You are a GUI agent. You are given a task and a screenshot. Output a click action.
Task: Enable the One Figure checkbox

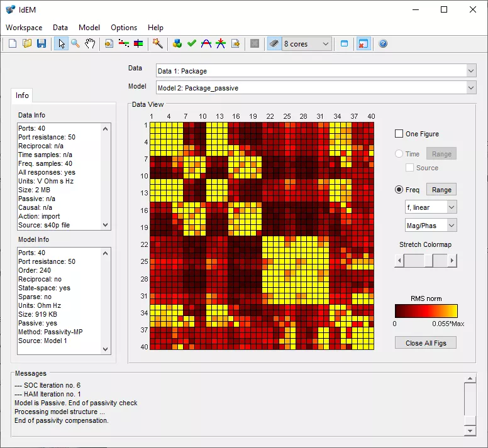coord(399,134)
